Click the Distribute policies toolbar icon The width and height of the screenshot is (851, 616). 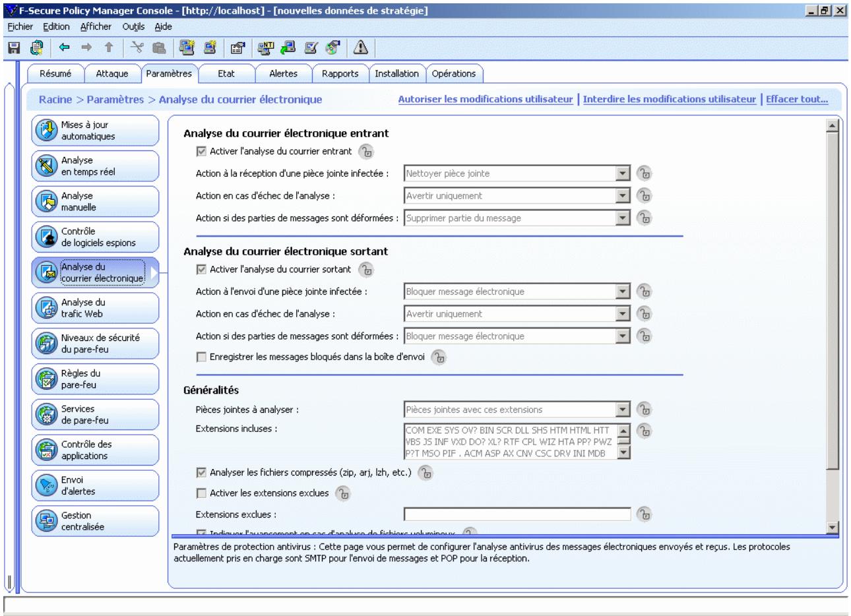37,47
